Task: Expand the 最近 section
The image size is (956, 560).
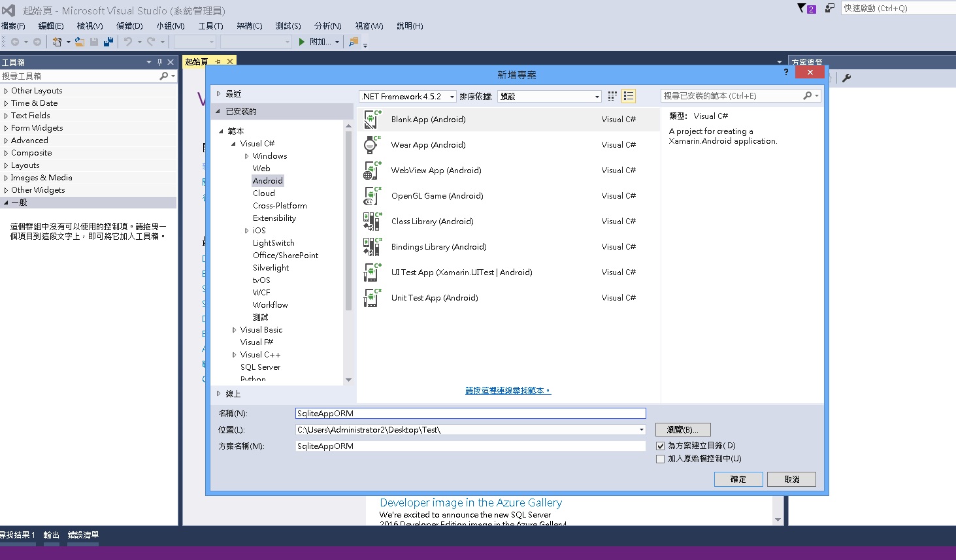Action: tap(219, 94)
